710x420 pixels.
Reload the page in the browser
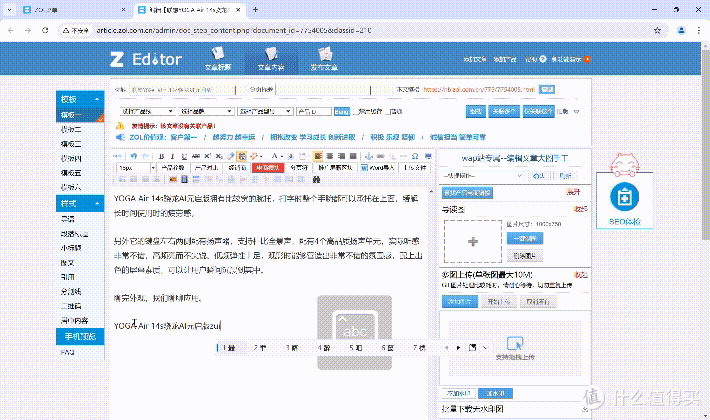[45, 30]
